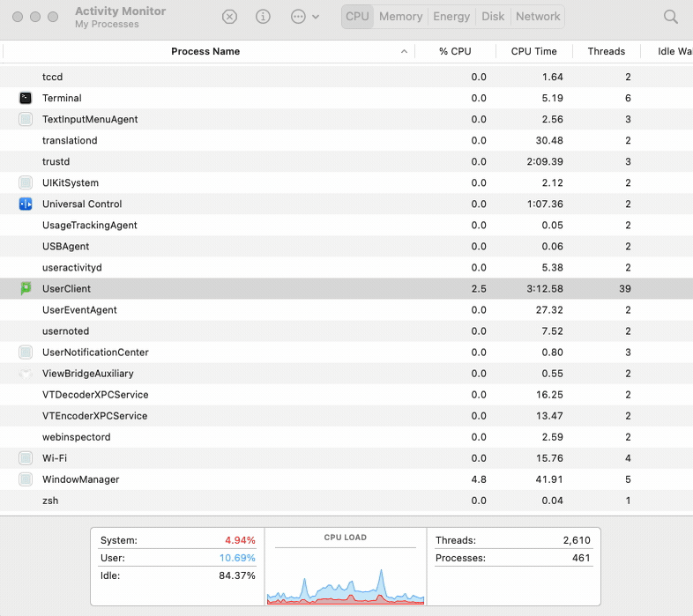
Task: Click the total Threads 2,610 value
Action: point(577,540)
